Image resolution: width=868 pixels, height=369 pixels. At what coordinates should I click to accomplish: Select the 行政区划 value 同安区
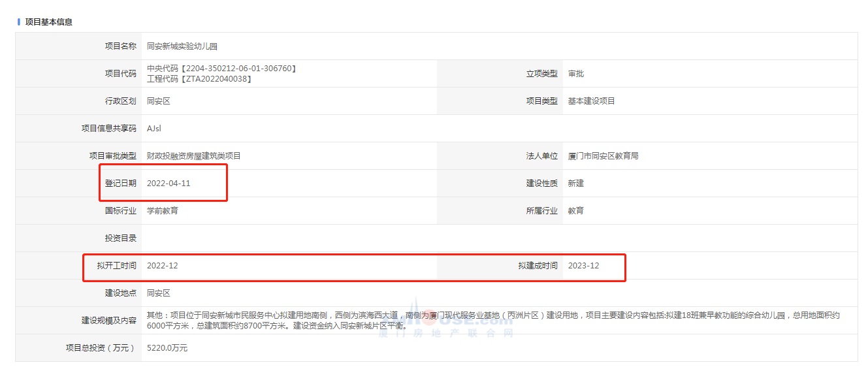(158, 101)
